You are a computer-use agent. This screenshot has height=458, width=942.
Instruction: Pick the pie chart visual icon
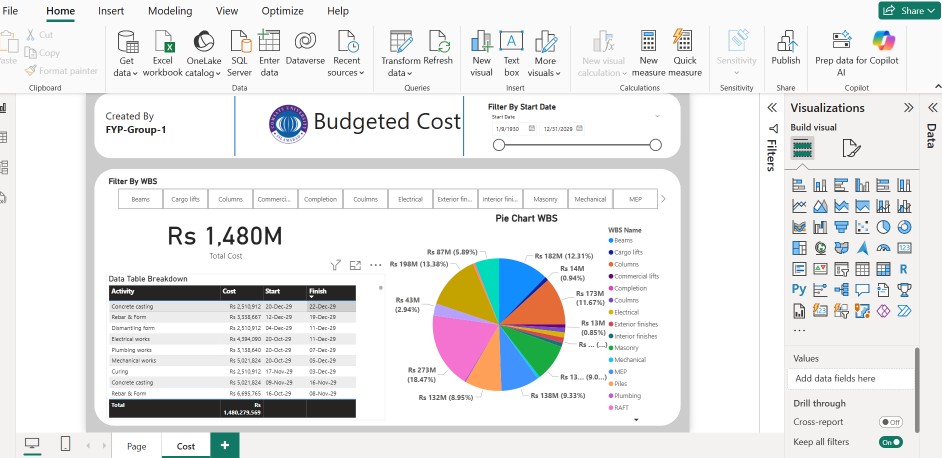tap(883, 227)
